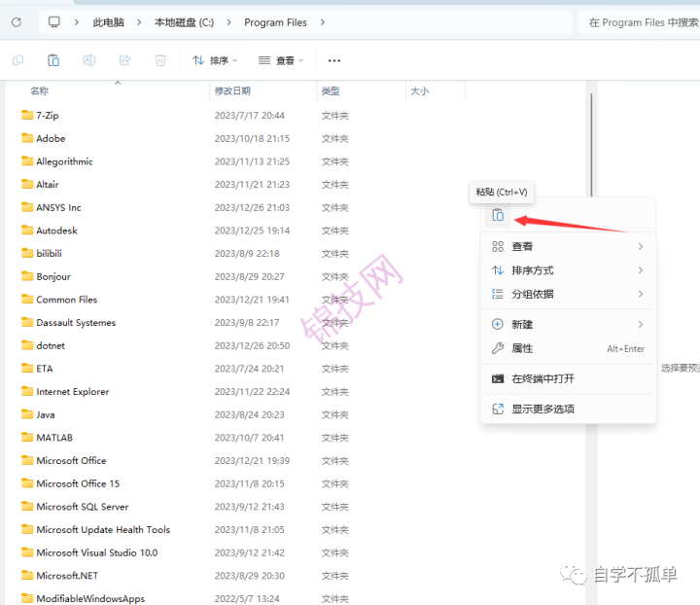Select the Dassault Systemes folder name
This screenshot has height=605, width=700.
tap(76, 322)
